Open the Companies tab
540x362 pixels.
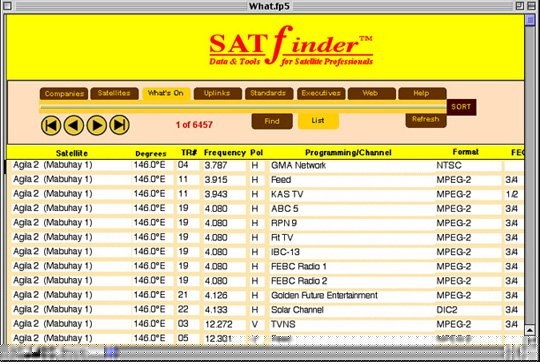coord(64,94)
